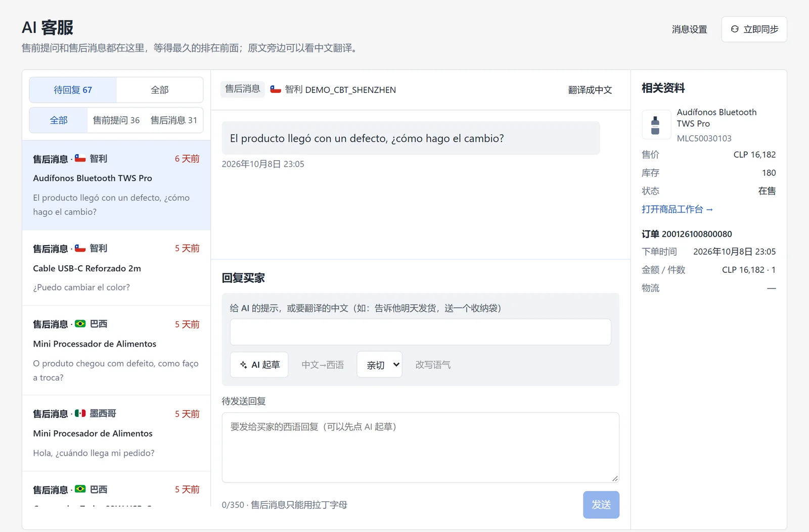The image size is (809, 532).
Task: Filter by 售前提问 36
Action: (116, 120)
